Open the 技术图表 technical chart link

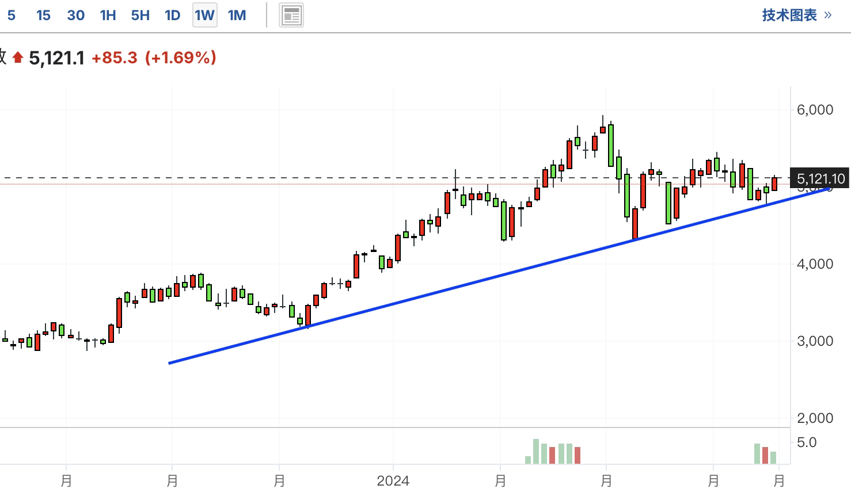click(797, 15)
